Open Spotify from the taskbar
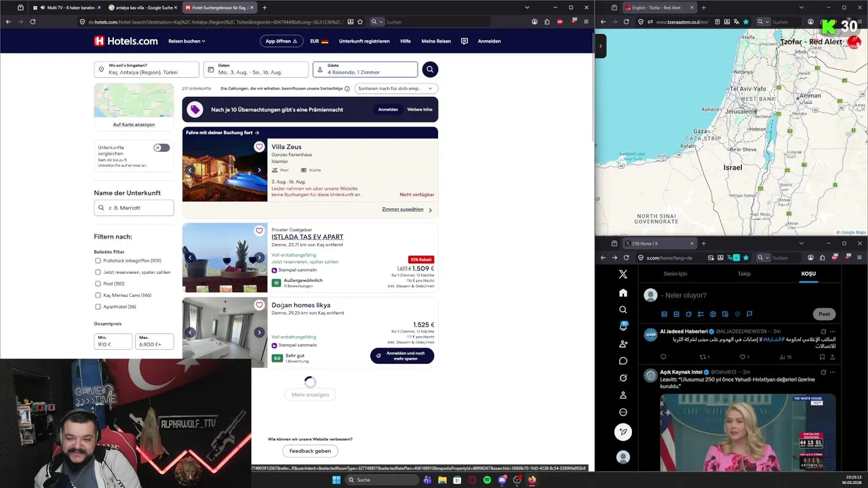 (x=487, y=480)
